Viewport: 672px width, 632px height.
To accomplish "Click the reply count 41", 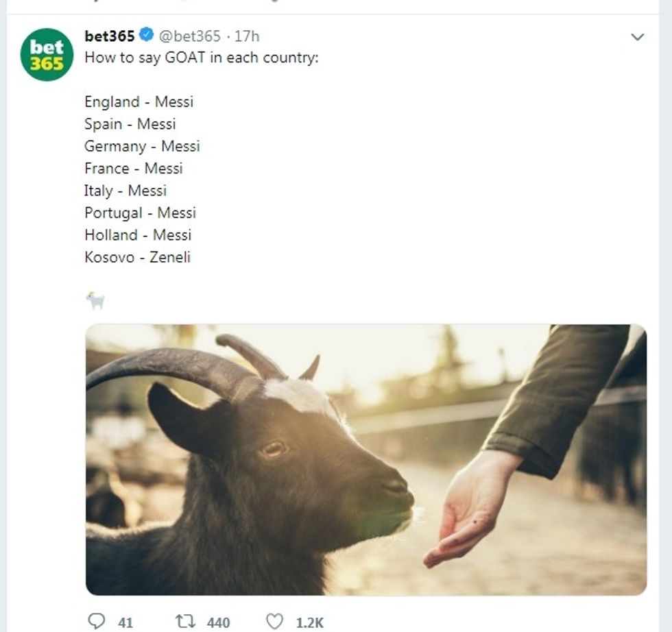I will pos(125,622).
